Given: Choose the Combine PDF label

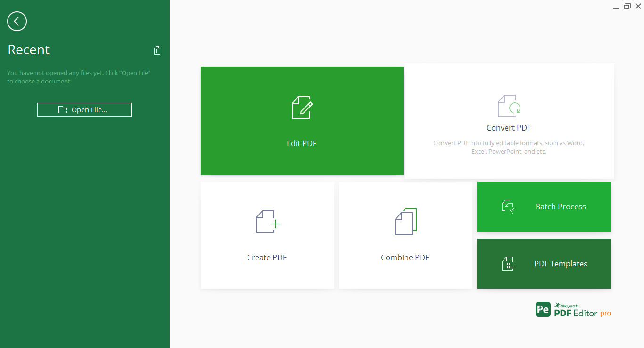Looking at the screenshot, I should [x=405, y=257].
